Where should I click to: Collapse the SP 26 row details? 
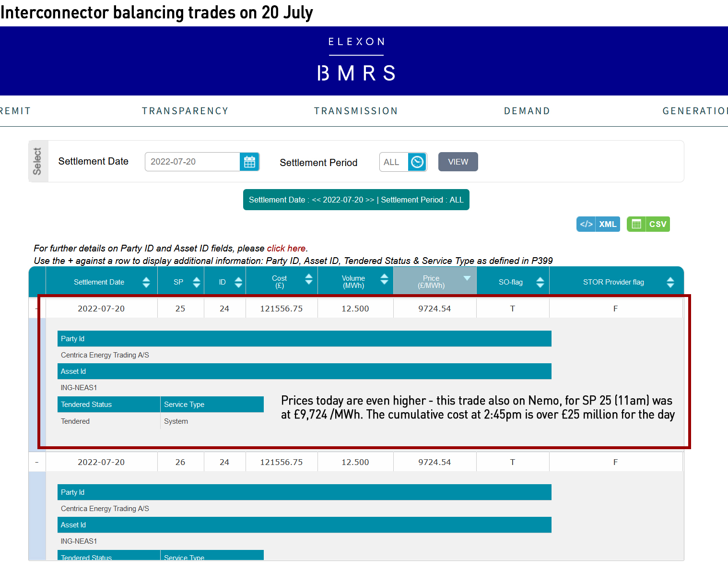37,462
